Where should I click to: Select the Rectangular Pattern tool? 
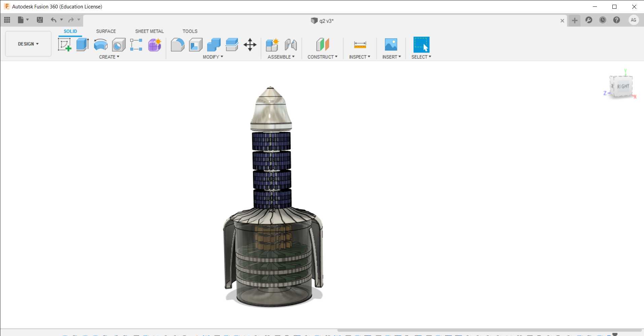coord(136,44)
